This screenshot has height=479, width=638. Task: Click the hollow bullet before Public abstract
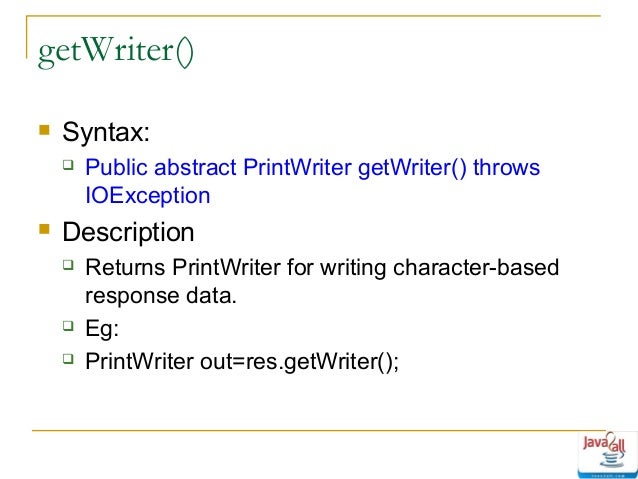(69, 166)
